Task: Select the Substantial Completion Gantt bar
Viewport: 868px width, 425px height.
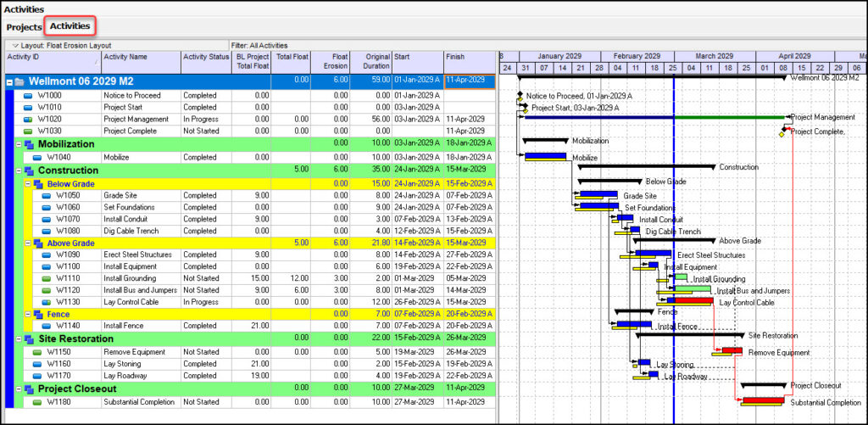Action: (764, 400)
